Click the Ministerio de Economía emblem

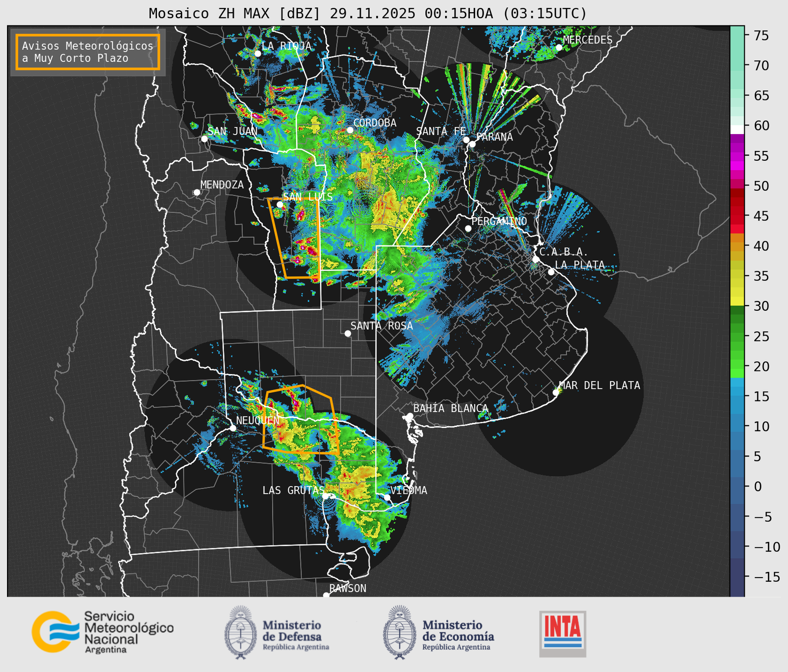tap(400, 632)
